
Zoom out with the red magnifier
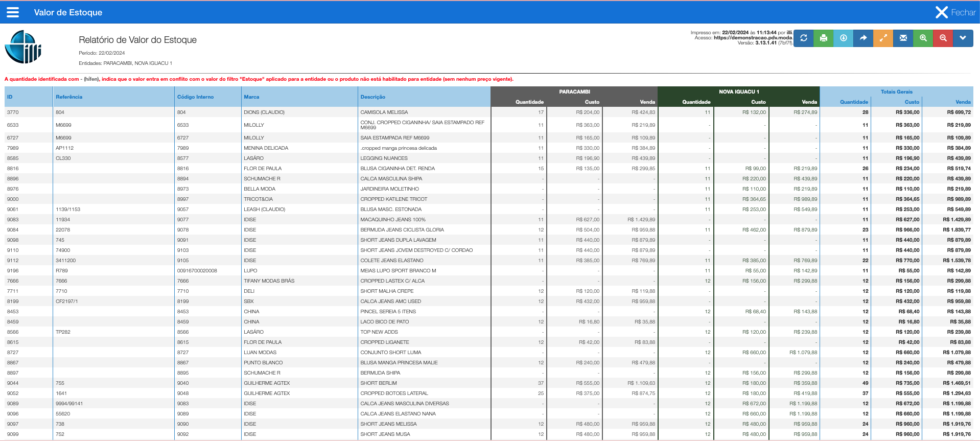pos(943,38)
